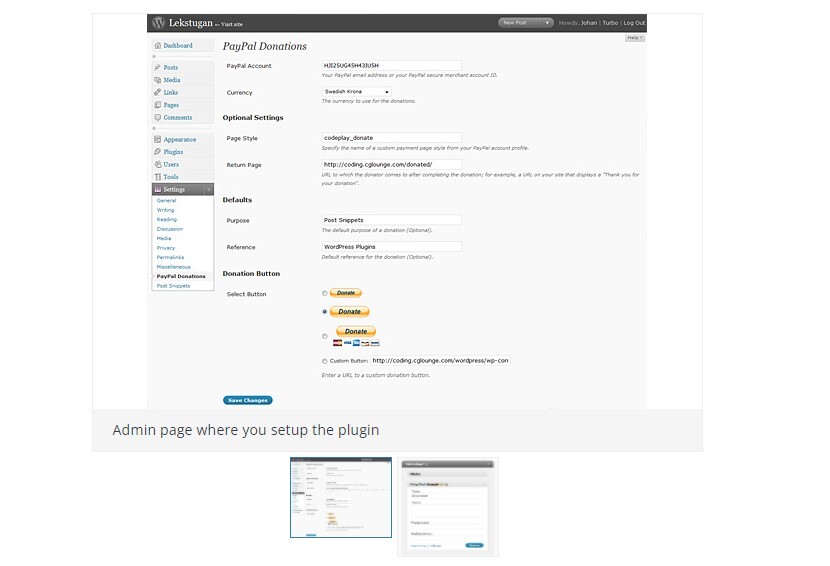Image resolution: width=830 pixels, height=566 pixels.
Task: Expand the New Post dropdown arrow
Action: (x=547, y=22)
